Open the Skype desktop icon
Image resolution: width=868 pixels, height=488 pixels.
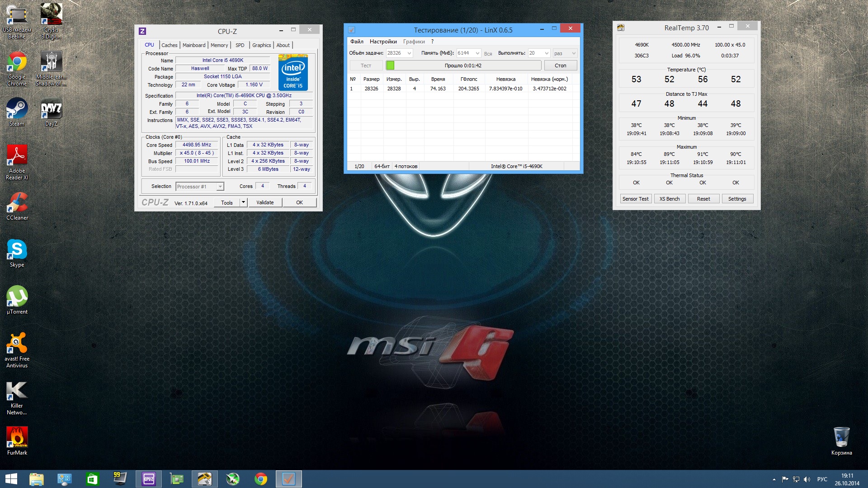coord(17,253)
